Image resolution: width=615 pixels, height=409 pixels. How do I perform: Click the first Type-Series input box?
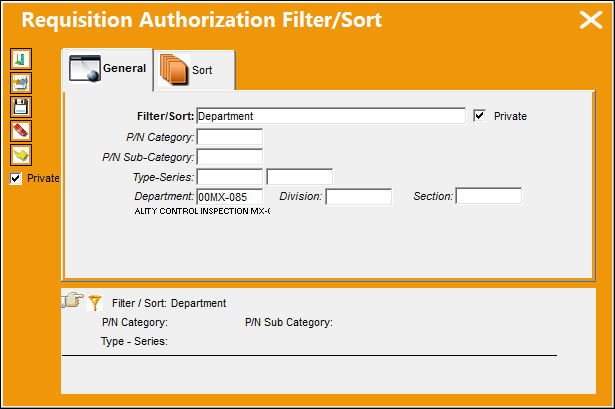(229, 177)
